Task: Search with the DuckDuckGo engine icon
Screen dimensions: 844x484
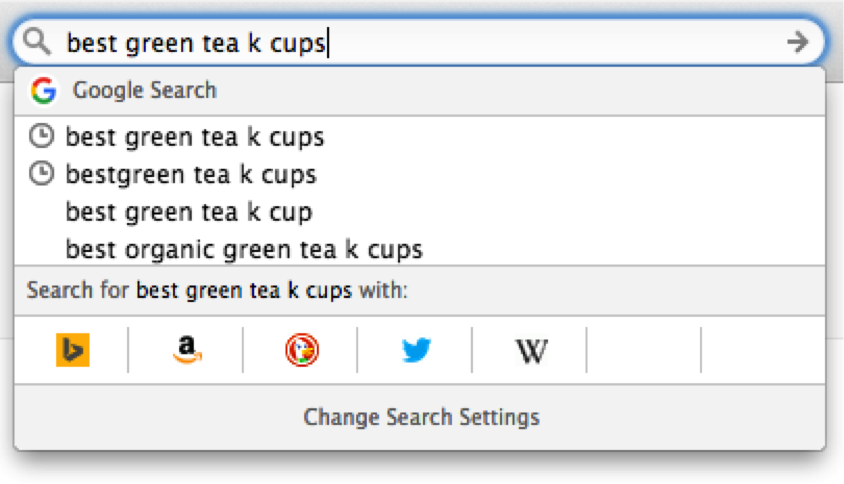Action: (300, 350)
